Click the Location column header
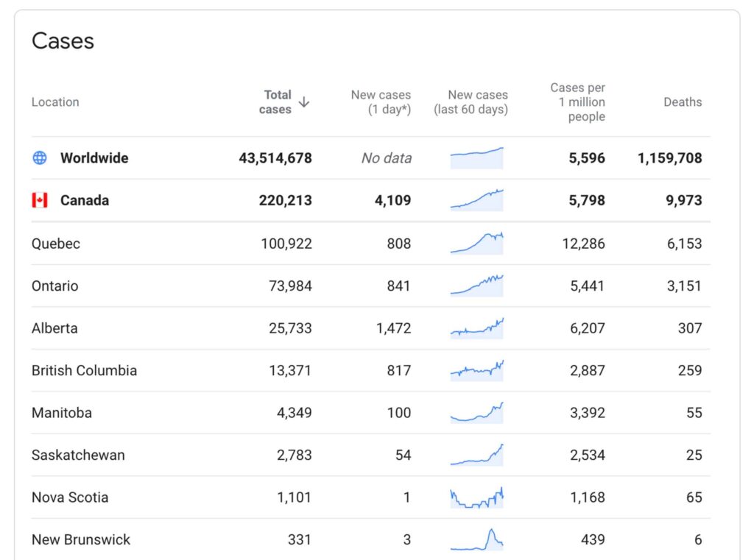 coord(55,102)
